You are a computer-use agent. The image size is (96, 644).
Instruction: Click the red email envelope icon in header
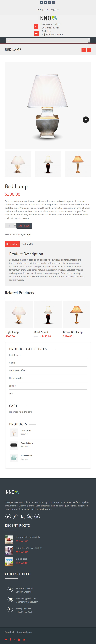(x=36, y=33)
